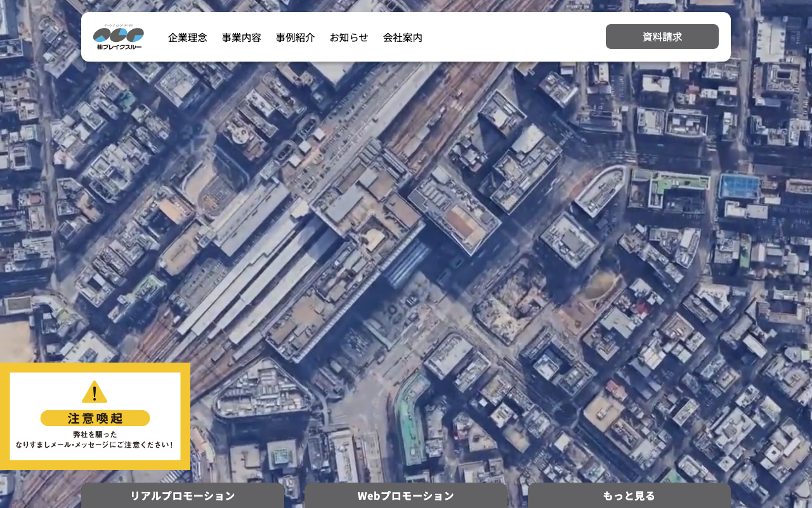Select 会社案内 in the navigation bar

tap(403, 37)
